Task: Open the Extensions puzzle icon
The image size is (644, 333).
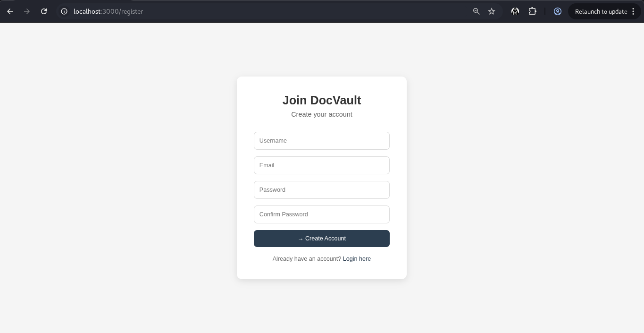Action: pos(532,11)
